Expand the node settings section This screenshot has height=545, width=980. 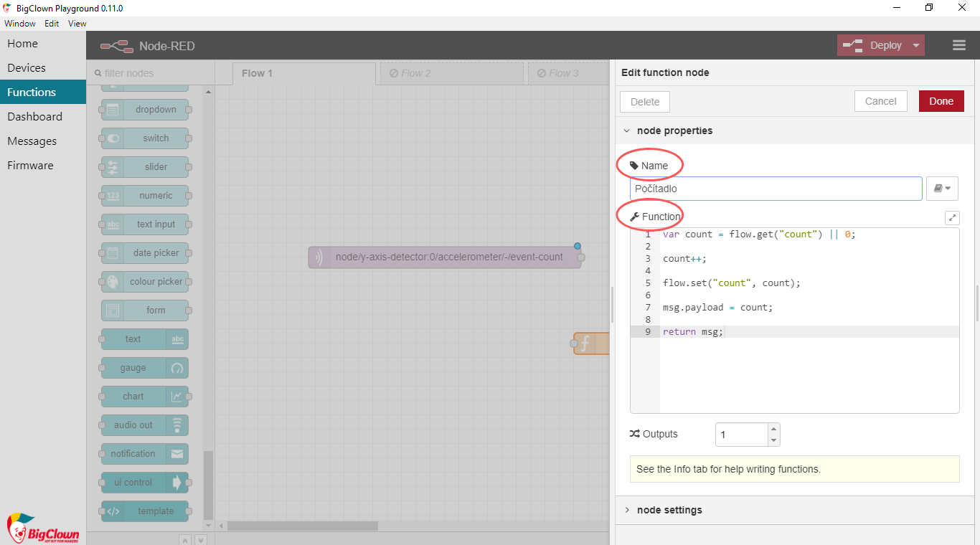627,511
